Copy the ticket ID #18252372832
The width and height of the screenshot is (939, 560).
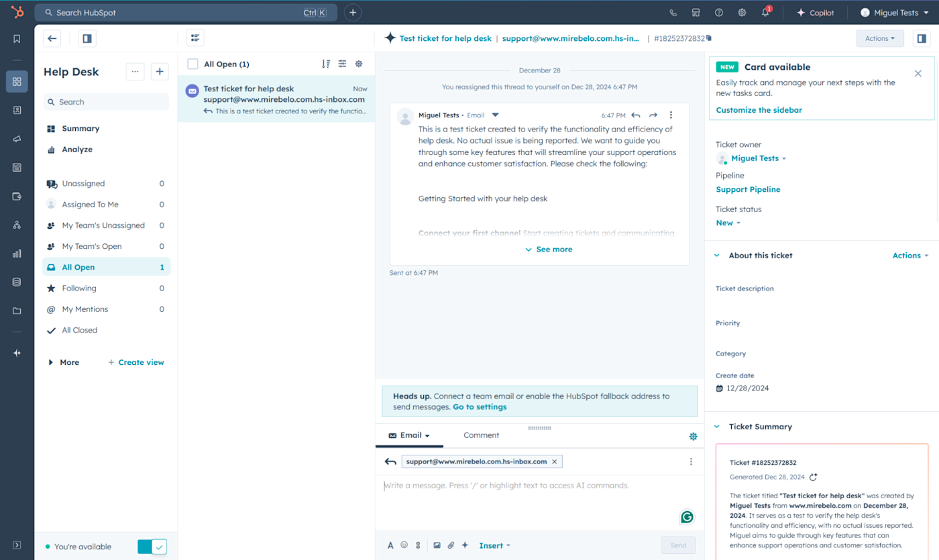click(709, 38)
